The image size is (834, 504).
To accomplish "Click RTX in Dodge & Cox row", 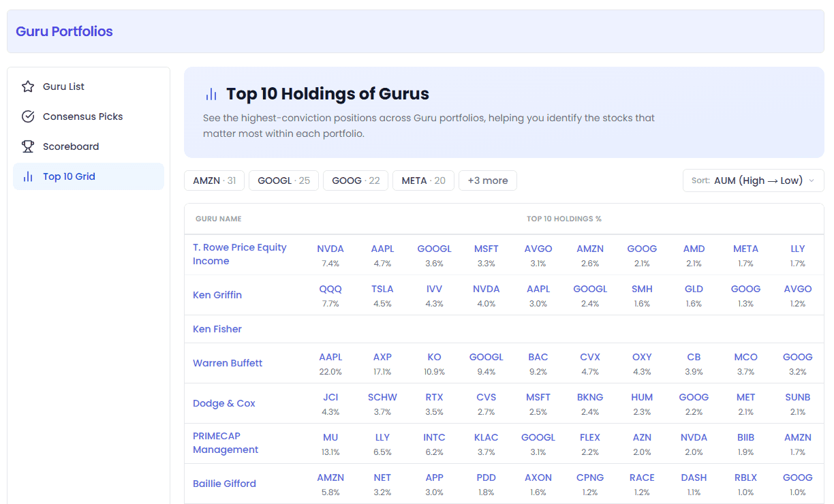I will click(x=434, y=397).
